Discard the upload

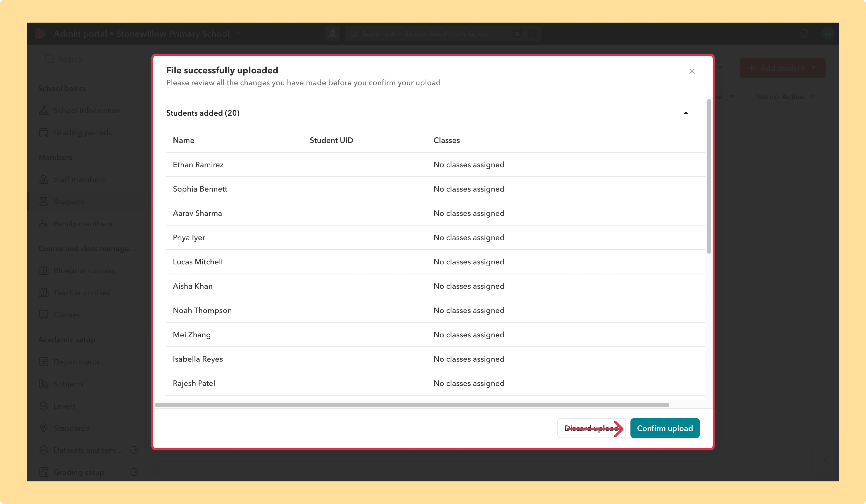coord(591,428)
